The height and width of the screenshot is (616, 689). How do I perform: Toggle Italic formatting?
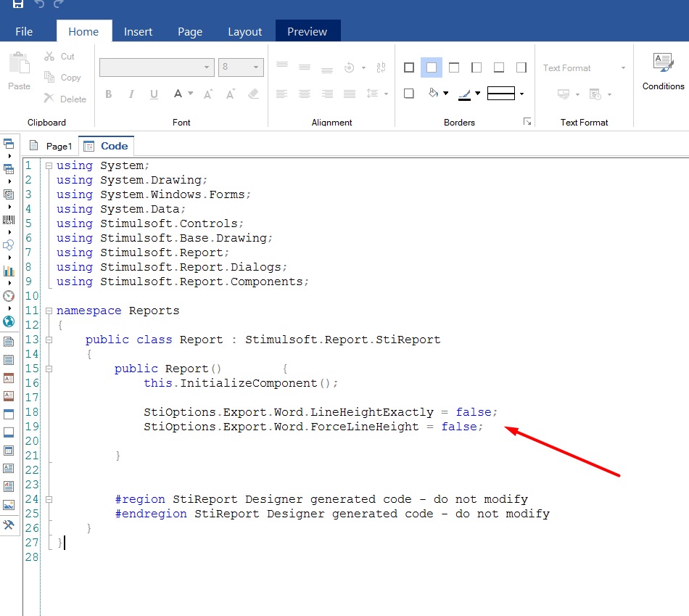pyautogui.click(x=131, y=94)
